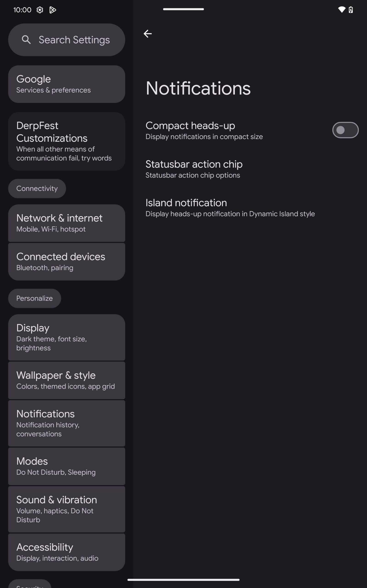Tap the Play Store status bar icon
The image size is (367, 588).
coord(53,10)
